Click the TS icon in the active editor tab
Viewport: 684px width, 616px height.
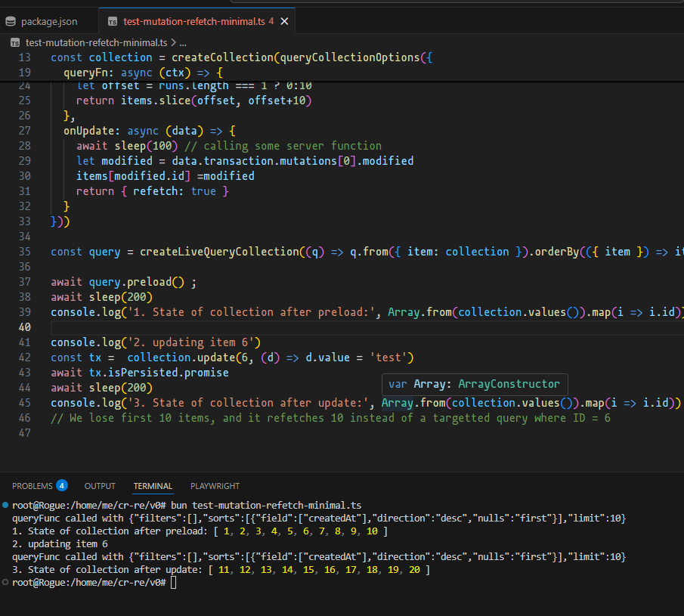(x=113, y=21)
